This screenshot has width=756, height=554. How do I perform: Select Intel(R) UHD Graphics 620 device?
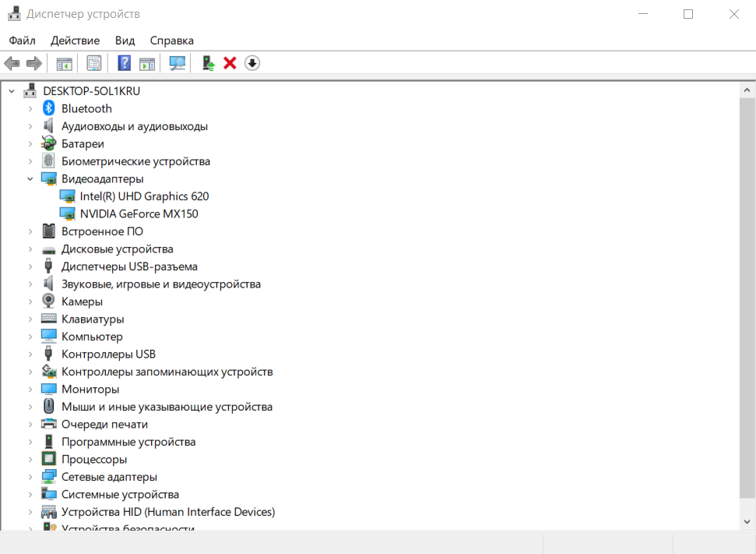click(x=144, y=196)
